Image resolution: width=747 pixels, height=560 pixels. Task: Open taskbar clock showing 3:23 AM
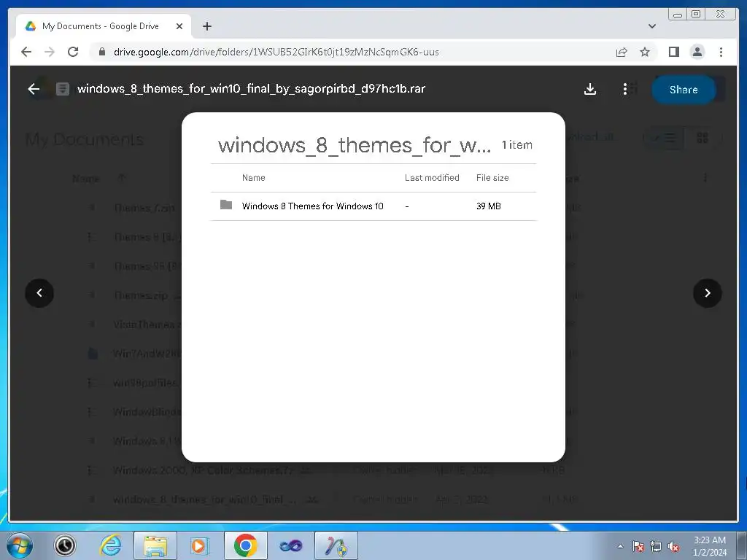(x=709, y=546)
